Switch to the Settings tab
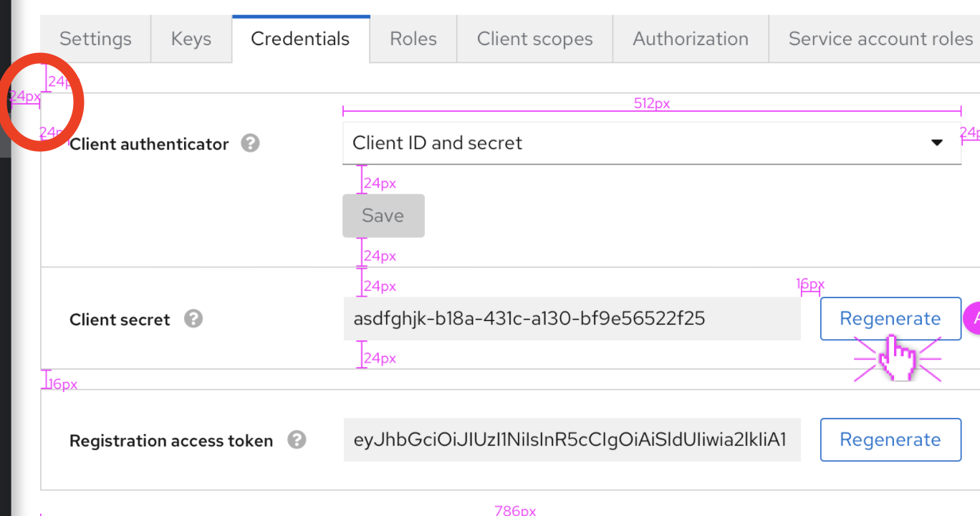This screenshot has width=980, height=516. [x=95, y=39]
